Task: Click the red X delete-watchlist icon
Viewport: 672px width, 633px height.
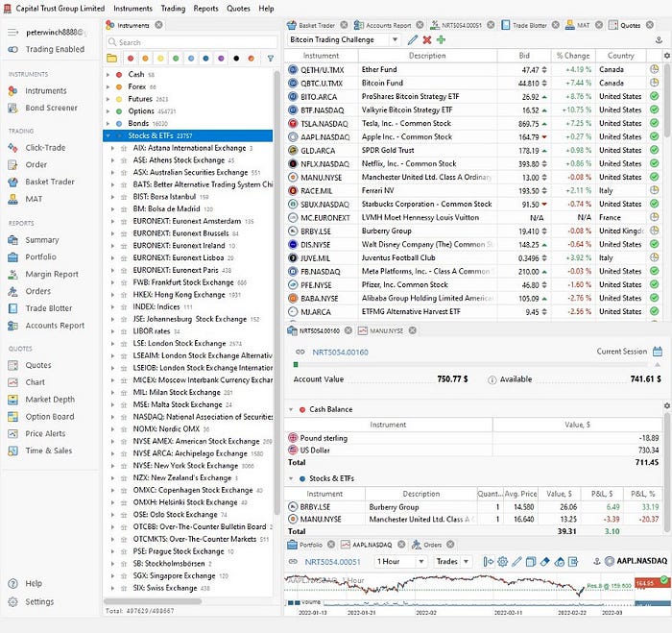Action: coord(426,40)
